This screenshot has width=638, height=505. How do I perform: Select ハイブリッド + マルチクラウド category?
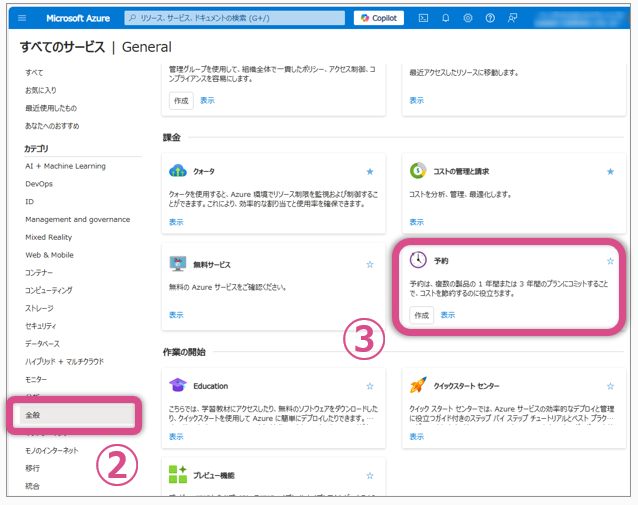coord(65,361)
